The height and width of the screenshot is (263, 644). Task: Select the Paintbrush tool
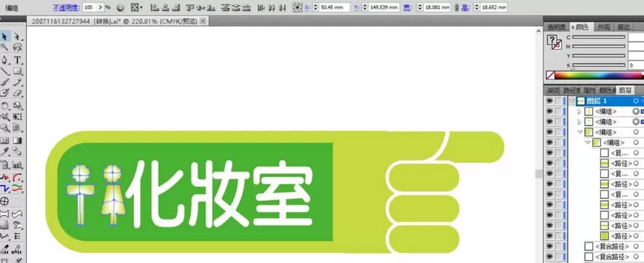[5, 82]
